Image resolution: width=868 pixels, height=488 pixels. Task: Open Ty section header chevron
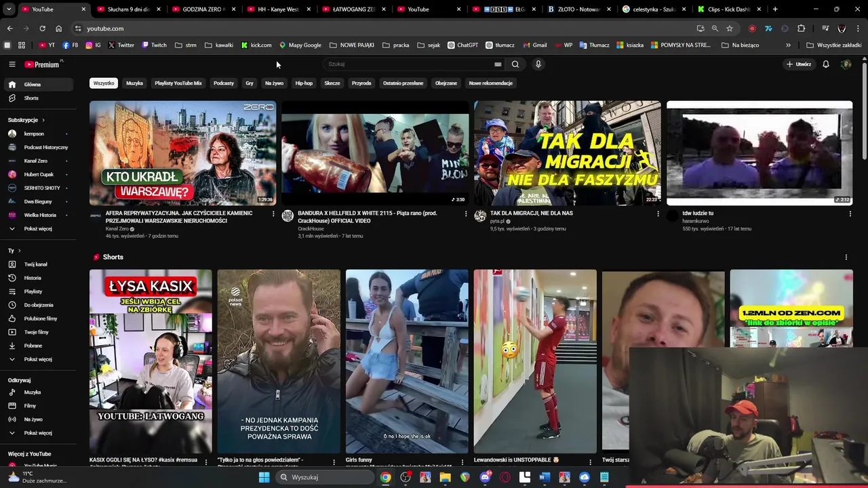[18, 251]
